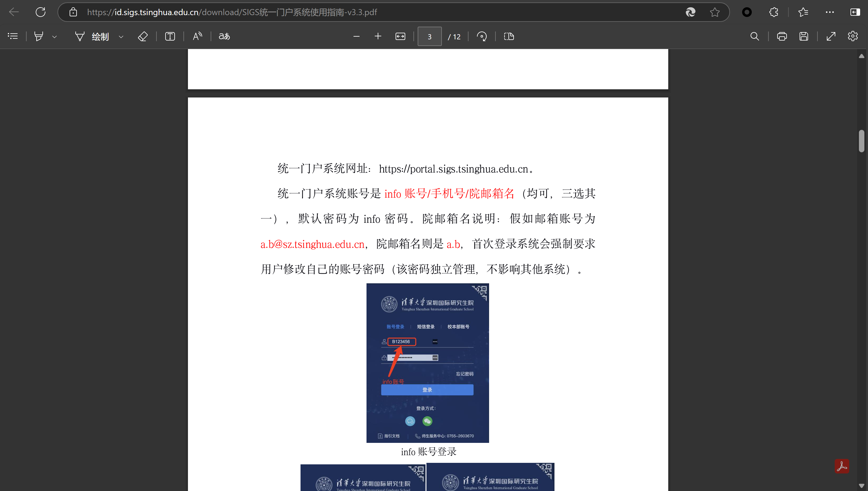The height and width of the screenshot is (491, 868).
Task: View site information lock icon
Action: click(x=73, y=12)
